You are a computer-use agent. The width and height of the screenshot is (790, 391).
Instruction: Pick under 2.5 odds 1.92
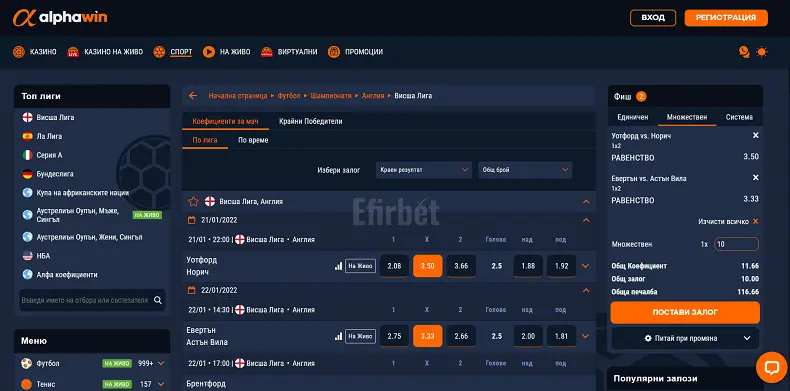(x=562, y=266)
